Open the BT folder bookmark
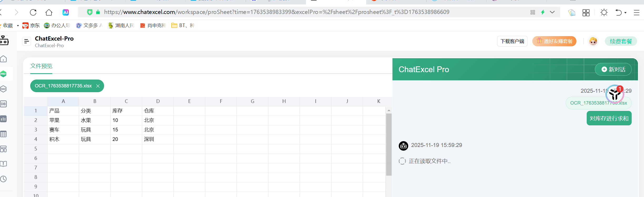 point(183,25)
